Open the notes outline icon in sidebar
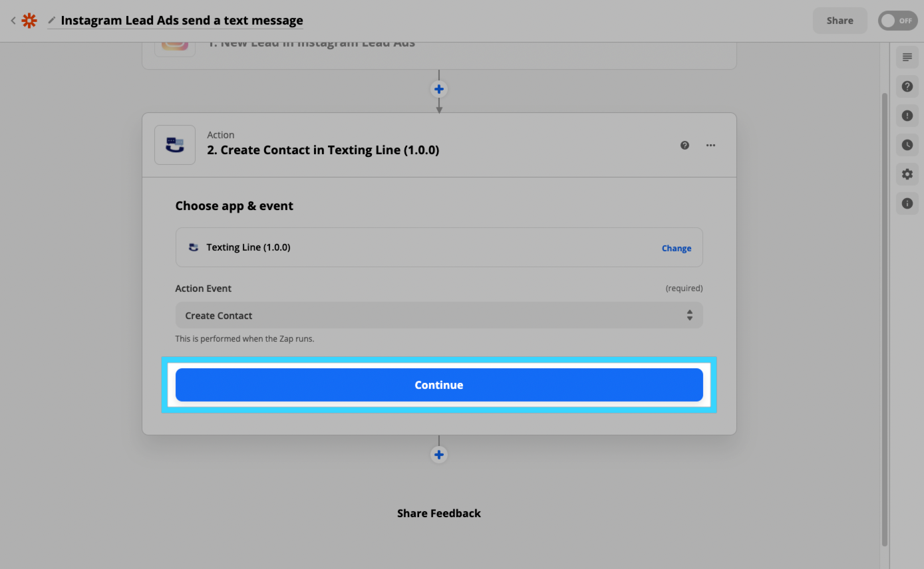 (907, 57)
